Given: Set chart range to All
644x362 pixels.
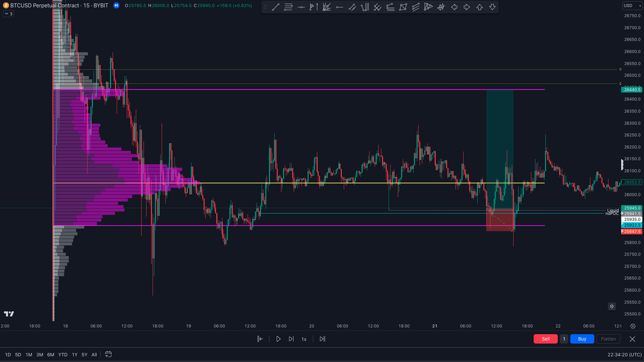Looking at the screenshot, I should point(94,354).
